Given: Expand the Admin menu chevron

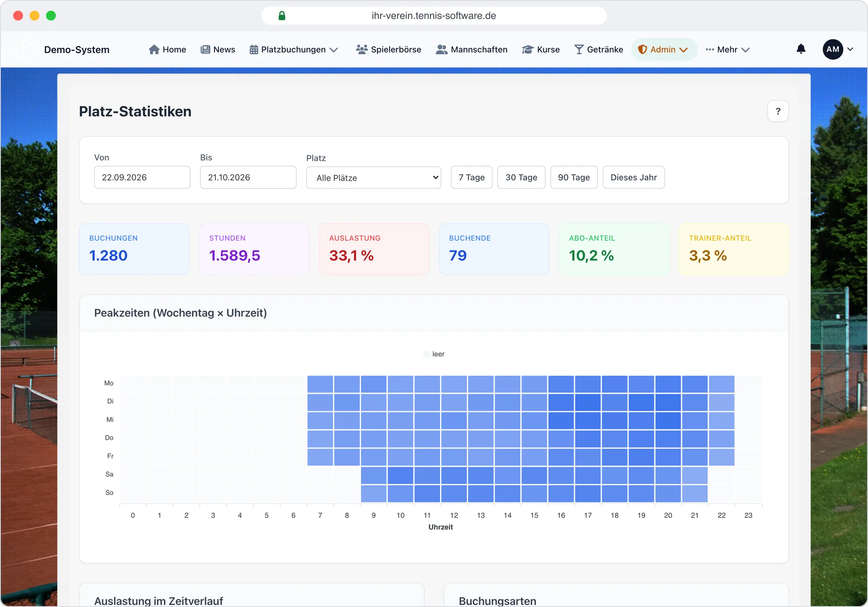Looking at the screenshot, I should click(683, 50).
